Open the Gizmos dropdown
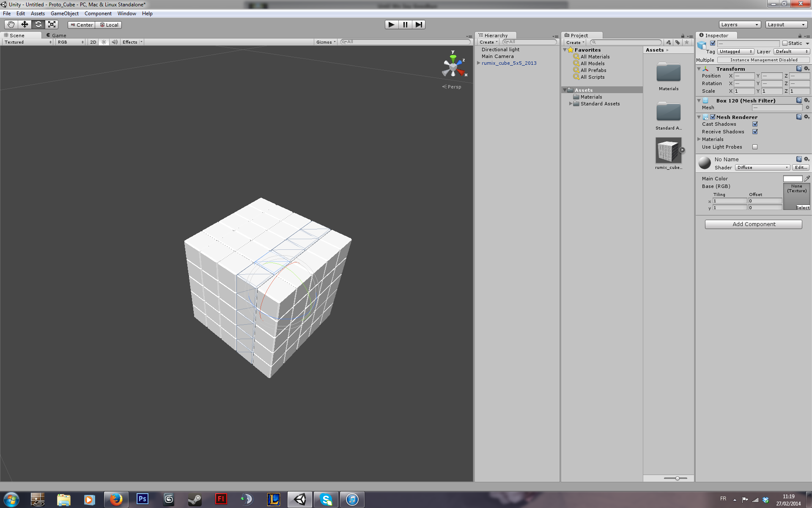 (x=326, y=42)
